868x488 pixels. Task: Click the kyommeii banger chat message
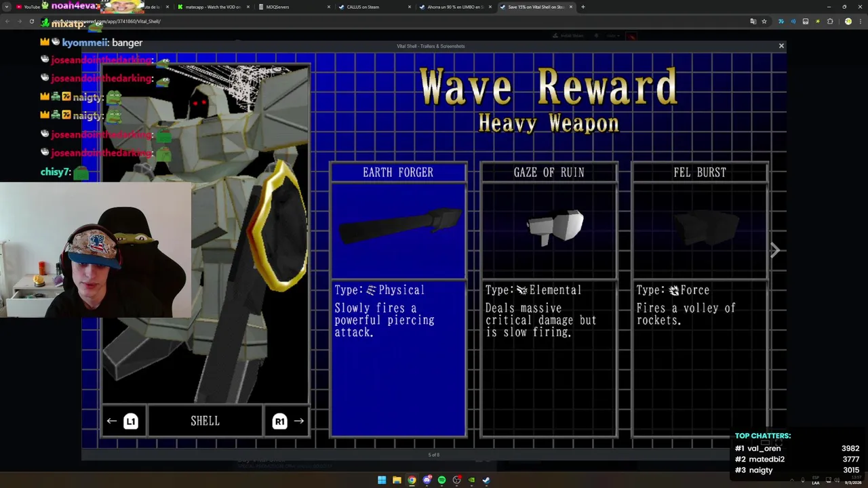[x=92, y=43]
